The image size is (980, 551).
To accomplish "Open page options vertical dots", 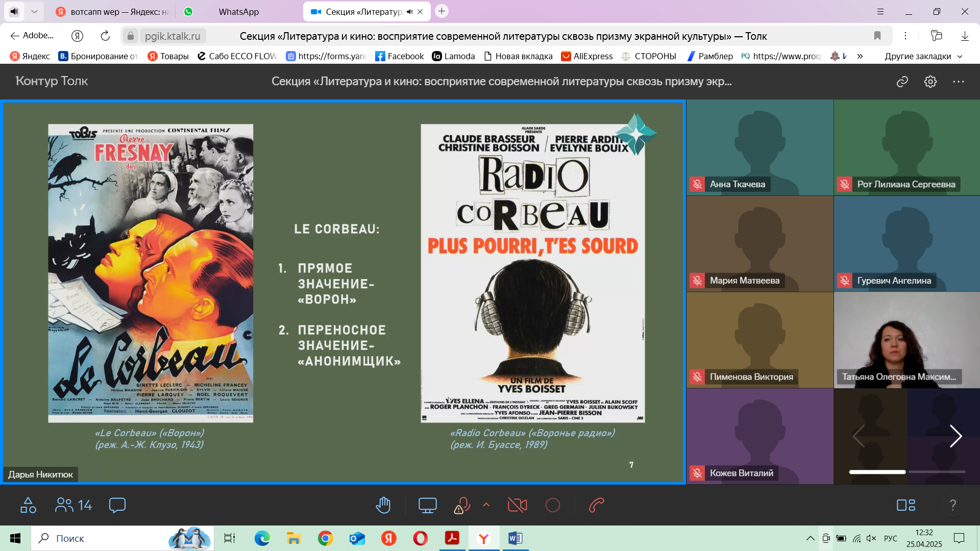I will pos(905,36).
